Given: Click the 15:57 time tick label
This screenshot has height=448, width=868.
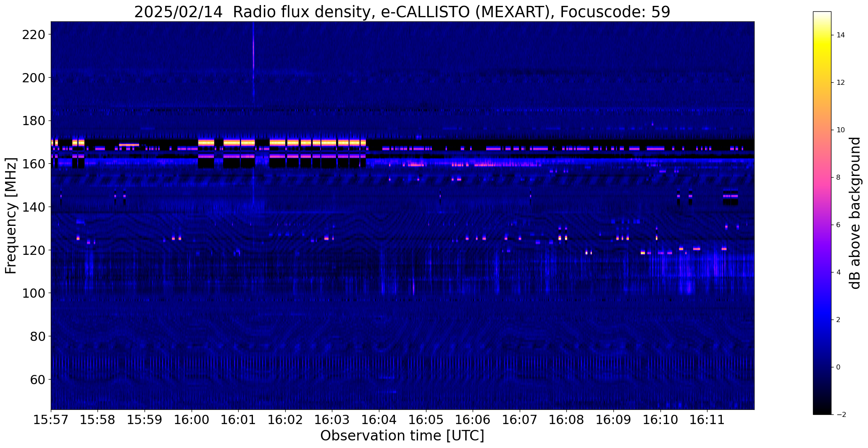Looking at the screenshot, I should 51,420.
